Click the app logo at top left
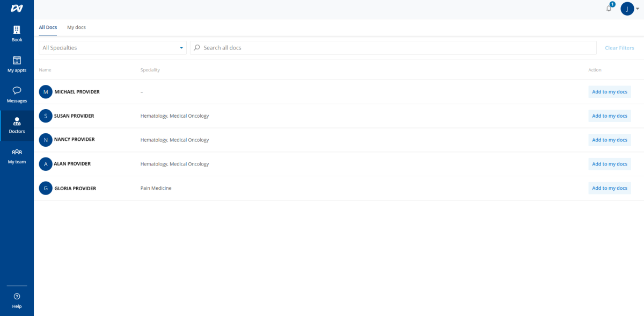Image resolution: width=644 pixels, height=316 pixels. [x=16, y=8]
